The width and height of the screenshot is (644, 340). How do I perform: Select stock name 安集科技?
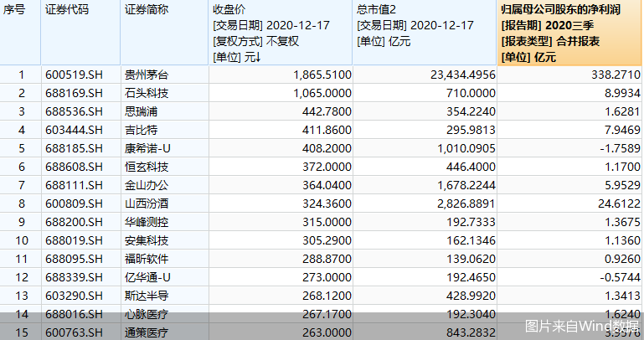(147, 240)
